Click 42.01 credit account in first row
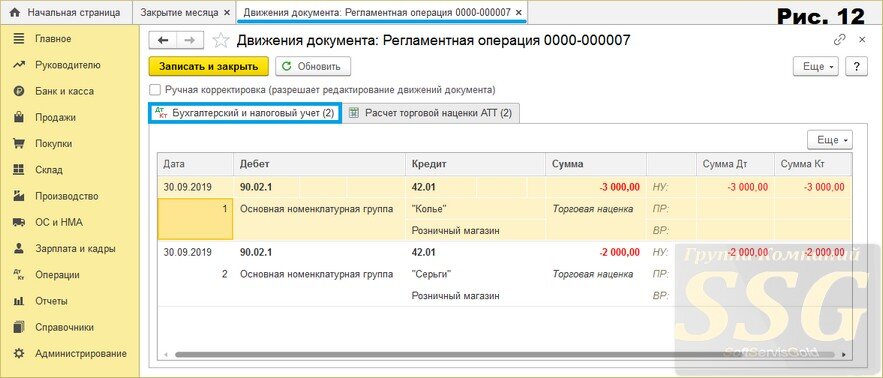The image size is (883, 378). coord(441,187)
